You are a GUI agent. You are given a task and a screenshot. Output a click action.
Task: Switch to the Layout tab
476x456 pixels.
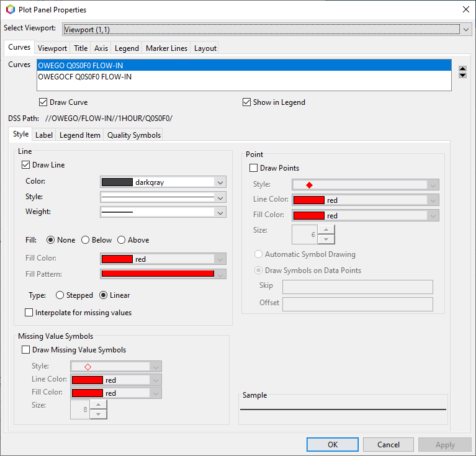point(205,48)
